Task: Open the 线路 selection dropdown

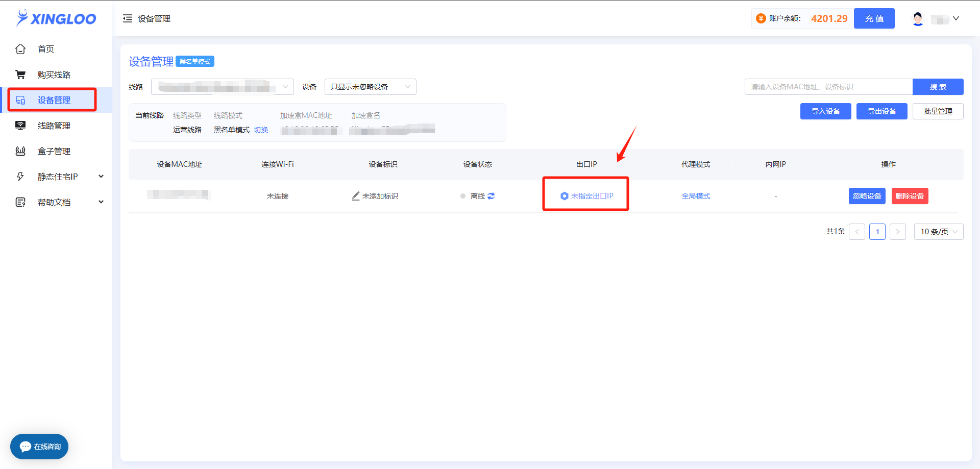Action: tap(223, 87)
